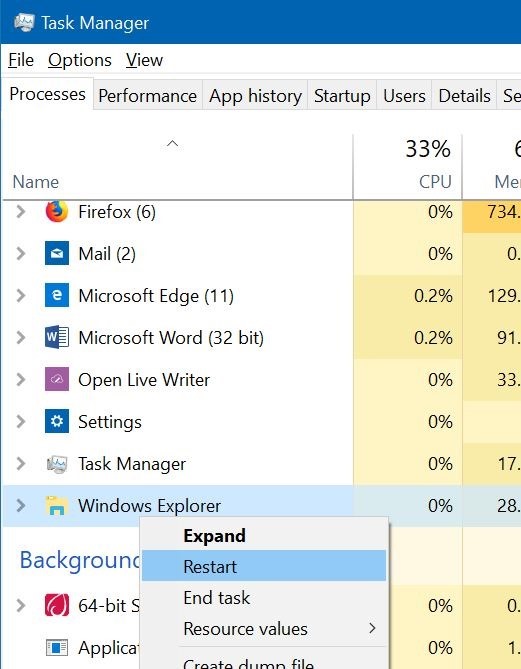
Task: Expand the Open Live Writer row
Action: 20,379
